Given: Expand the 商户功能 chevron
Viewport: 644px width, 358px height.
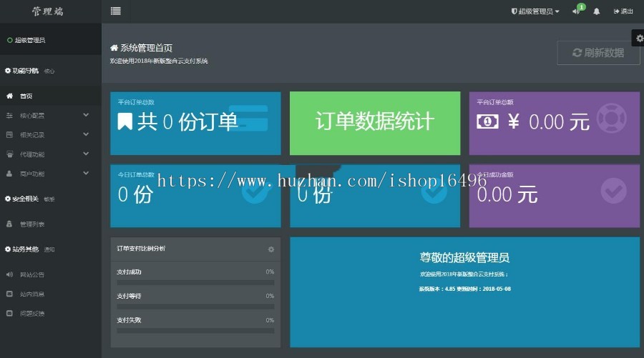Looking at the screenshot, I should coord(86,174).
